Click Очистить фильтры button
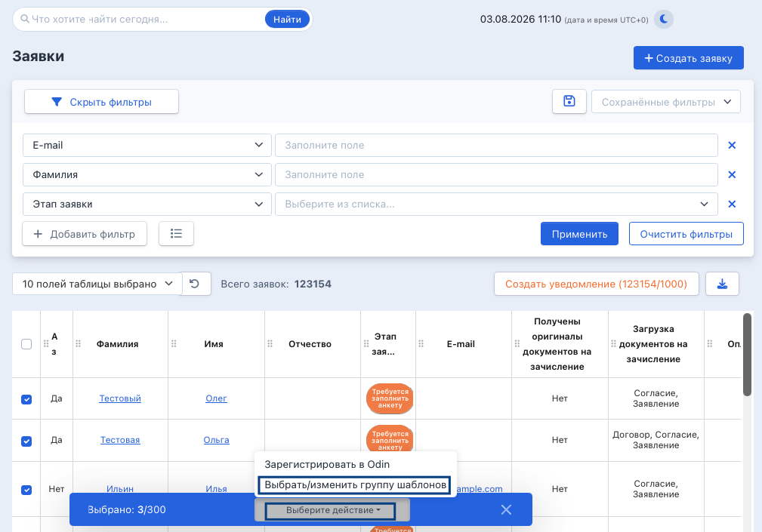This screenshot has width=762, height=532. pos(686,234)
